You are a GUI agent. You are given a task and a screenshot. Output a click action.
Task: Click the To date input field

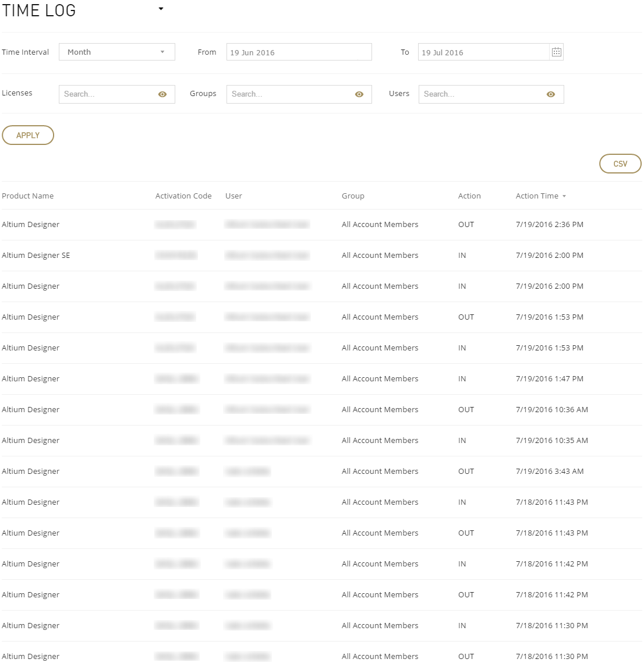pyautogui.click(x=483, y=52)
